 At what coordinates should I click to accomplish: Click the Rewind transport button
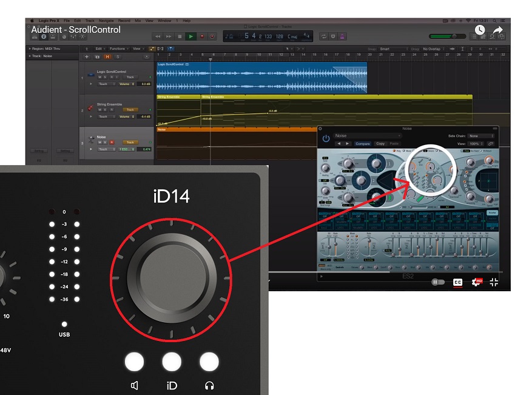tap(158, 36)
